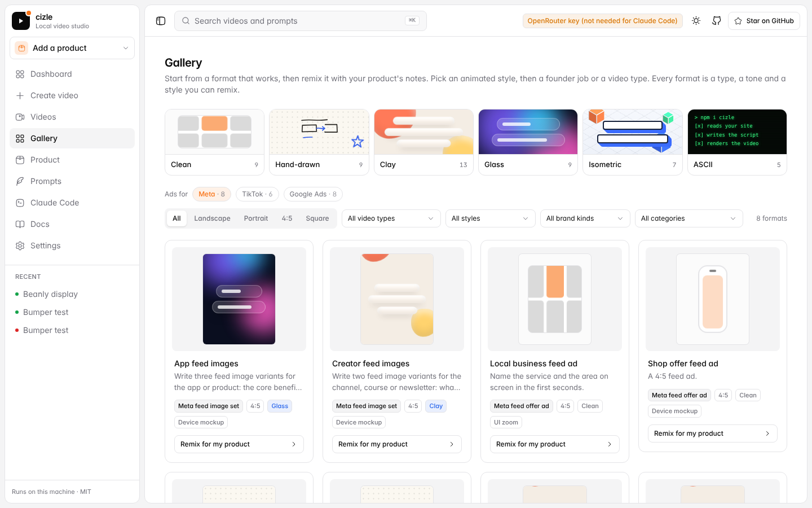Screen dimensions: 812x508
Task: Select the Landscape aspect tab
Action: coord(212,218)
